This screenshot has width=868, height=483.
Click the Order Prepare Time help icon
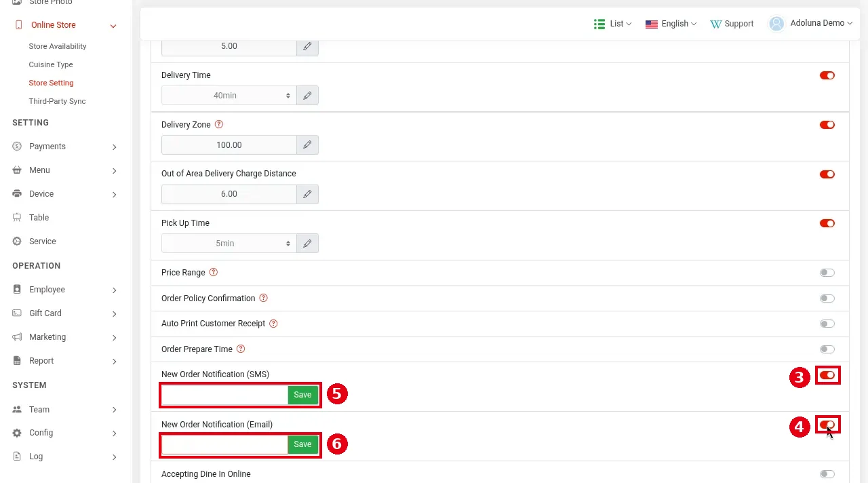click(241, 349)
